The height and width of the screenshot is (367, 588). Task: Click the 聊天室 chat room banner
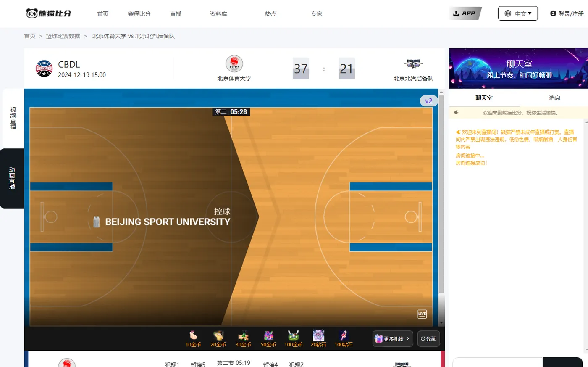pos(518,69)
